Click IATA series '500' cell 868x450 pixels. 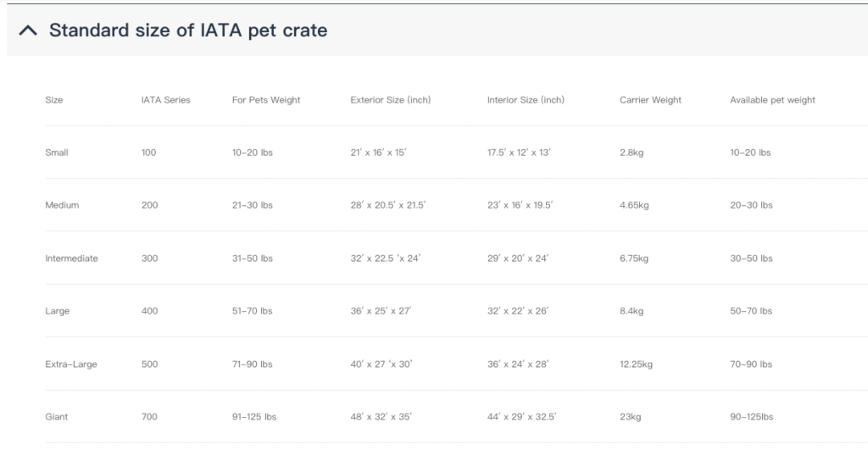(149, 364)
